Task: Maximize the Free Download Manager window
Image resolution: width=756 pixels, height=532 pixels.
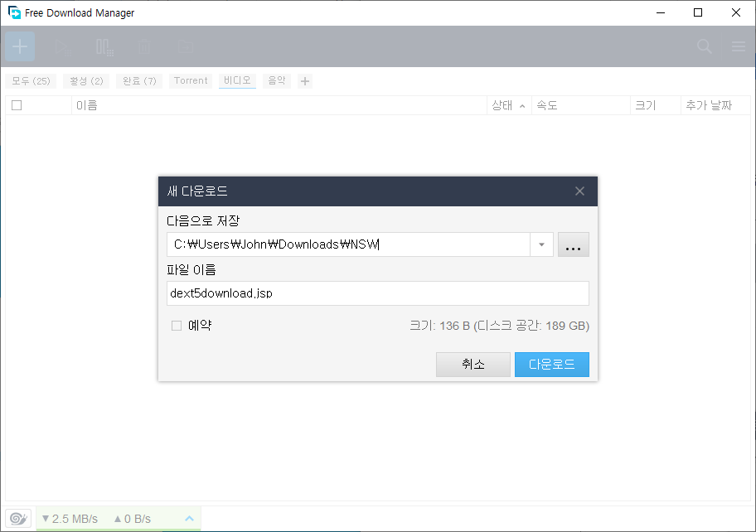Action: (x=698, y=12)
